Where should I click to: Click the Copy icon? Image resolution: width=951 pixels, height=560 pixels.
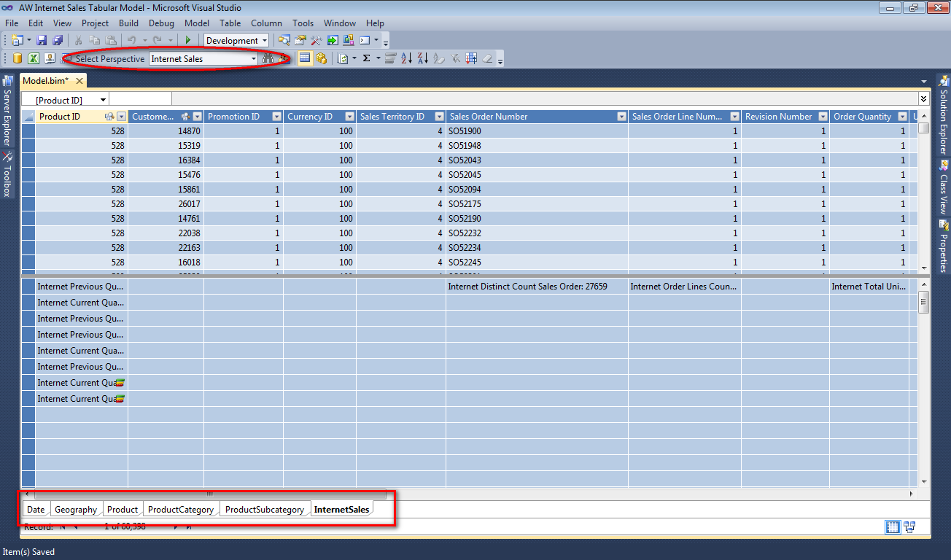pyautogui.click(x=94, y=40)
